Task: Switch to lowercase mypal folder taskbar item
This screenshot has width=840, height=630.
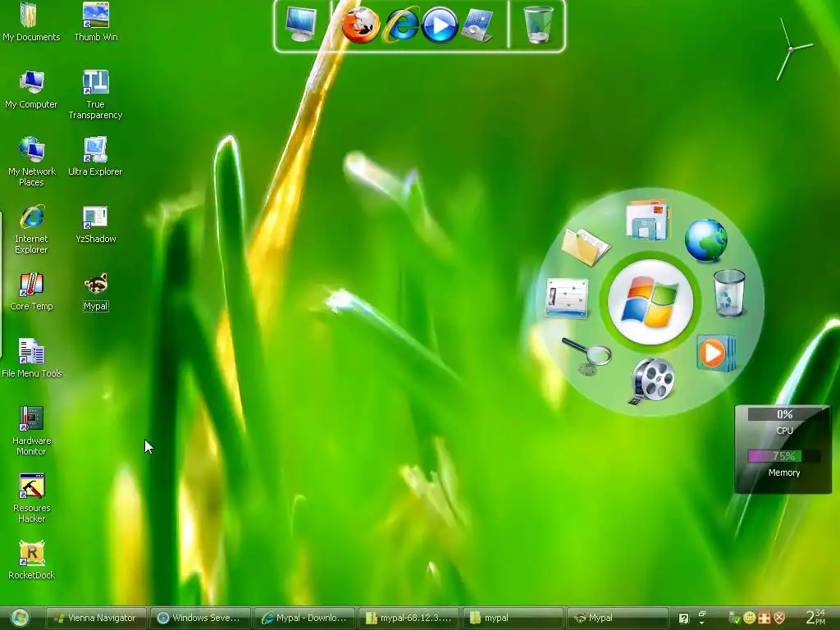Action: pos(514,618)
